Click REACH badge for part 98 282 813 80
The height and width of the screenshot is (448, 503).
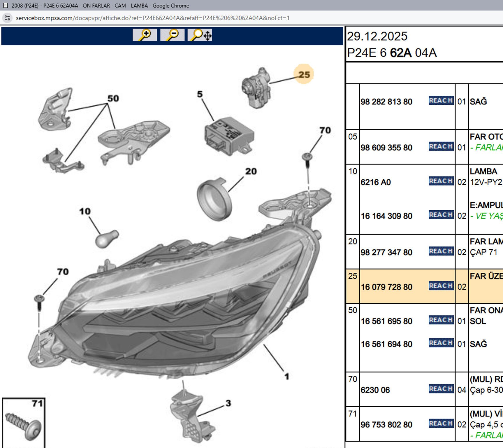pos(441,101)
